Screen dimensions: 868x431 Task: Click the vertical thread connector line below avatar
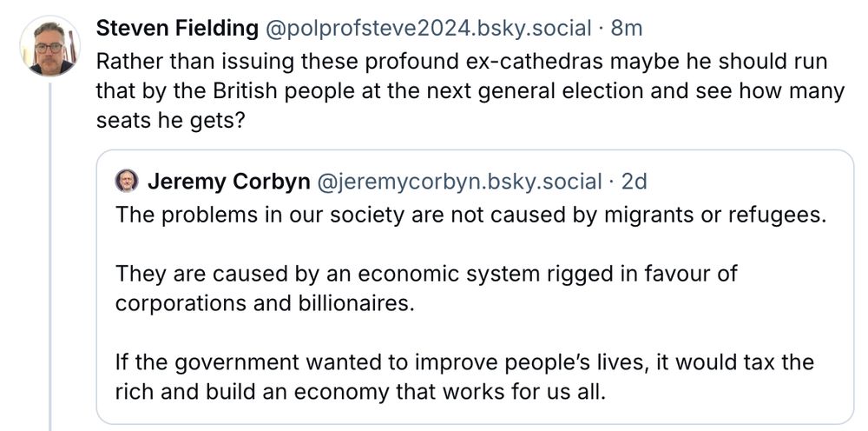[50, 256]
